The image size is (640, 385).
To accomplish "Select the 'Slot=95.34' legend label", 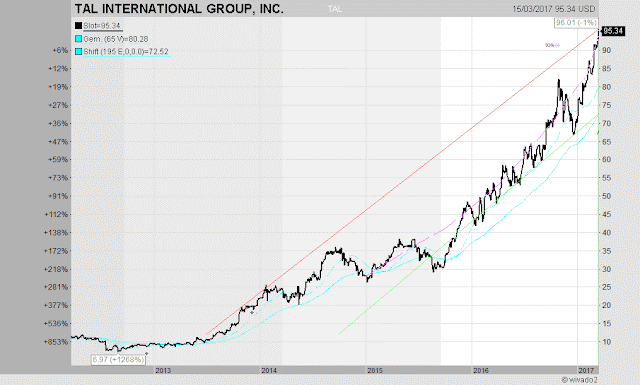I will pos(102,26).
